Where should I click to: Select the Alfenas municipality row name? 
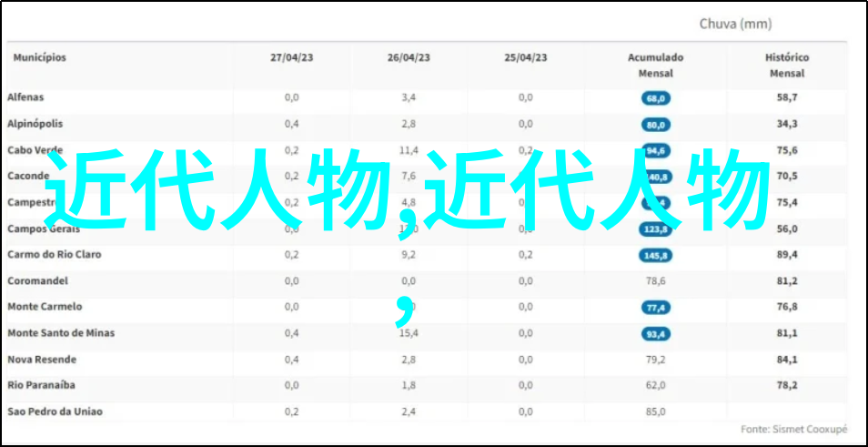[25, 97]
